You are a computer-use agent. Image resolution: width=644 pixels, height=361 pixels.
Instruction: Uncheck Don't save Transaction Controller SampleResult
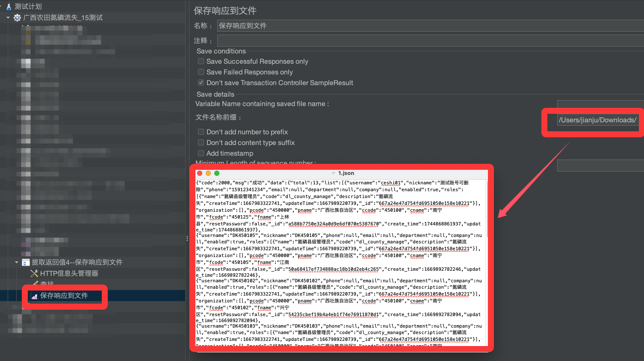201,83
